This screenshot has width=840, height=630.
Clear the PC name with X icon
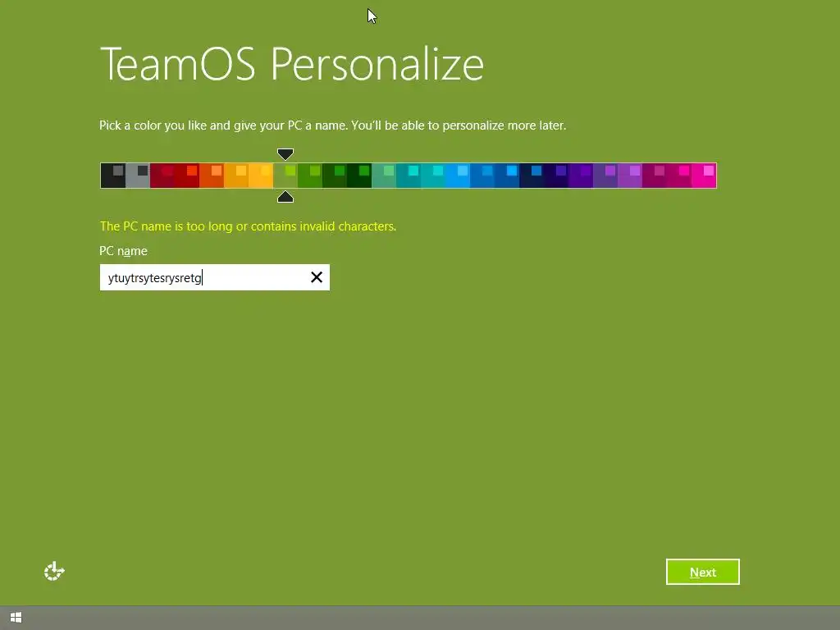(x=317, y=277)
